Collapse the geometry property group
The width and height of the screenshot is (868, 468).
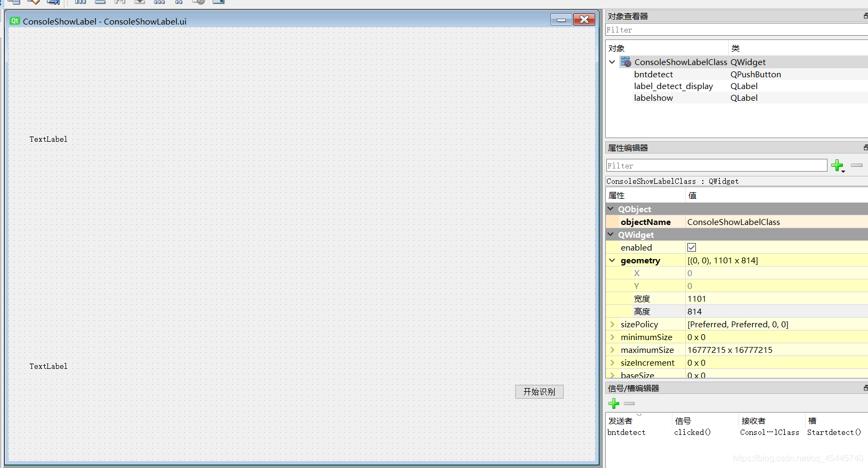pos(612,261)
